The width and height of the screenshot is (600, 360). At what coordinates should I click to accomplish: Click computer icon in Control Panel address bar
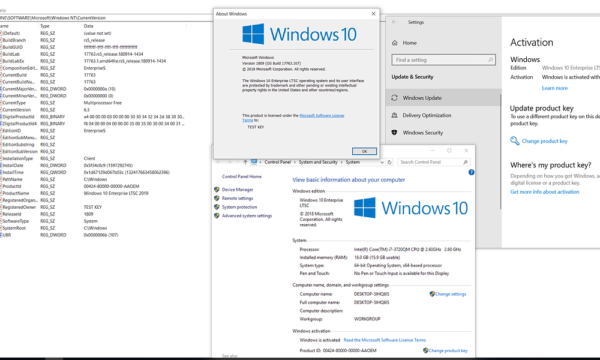pos(254,162)
